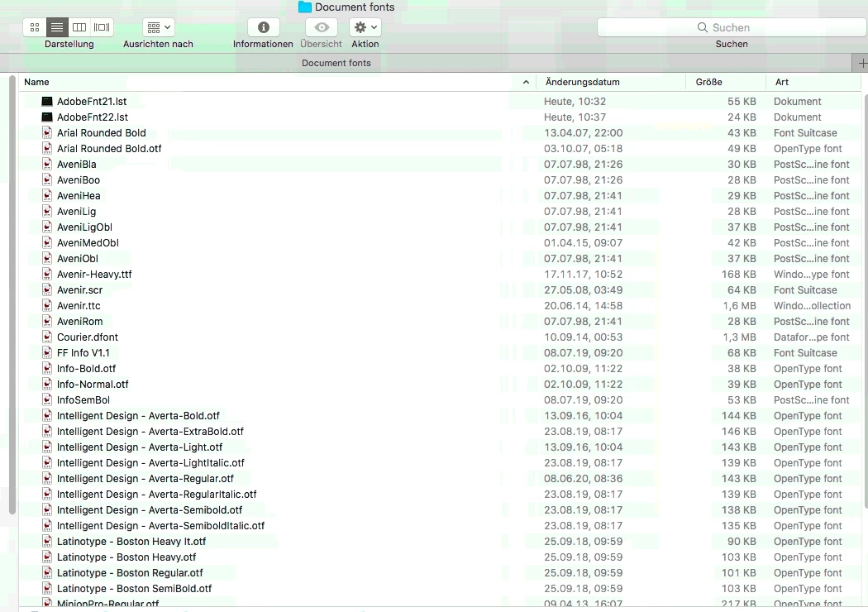Select Intelligent Design - Averta-ExtraBold.otf

tap(150, 432)
